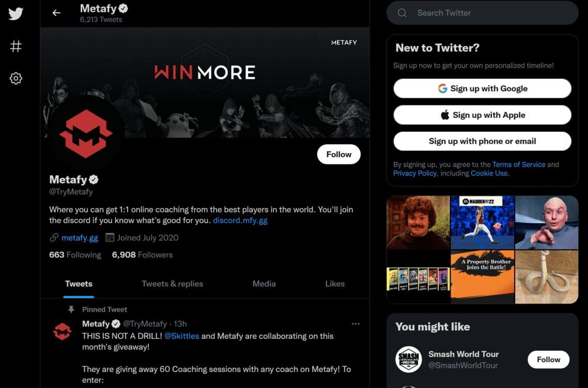Click into the Search Twitter field
588x388 pixels.
tap(482, 13)
